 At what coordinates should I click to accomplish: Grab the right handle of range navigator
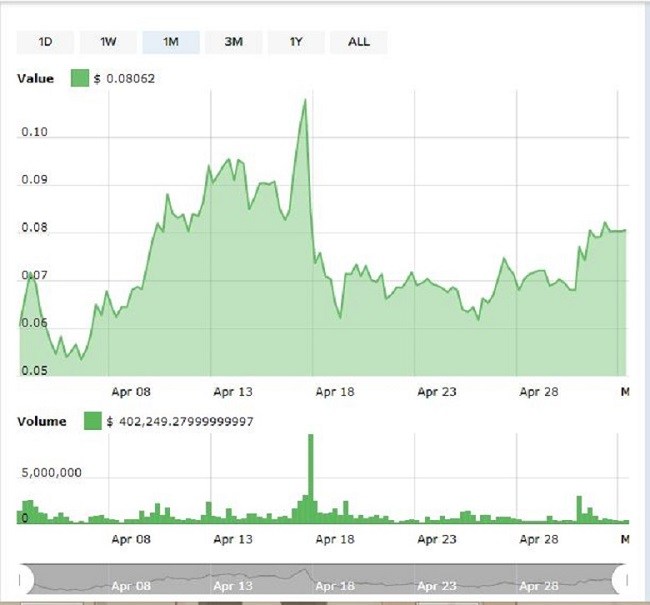[620, 579]
